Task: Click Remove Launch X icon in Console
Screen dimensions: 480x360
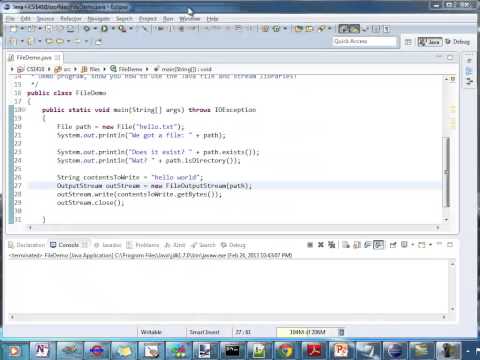Action: (x=321, y=245)
